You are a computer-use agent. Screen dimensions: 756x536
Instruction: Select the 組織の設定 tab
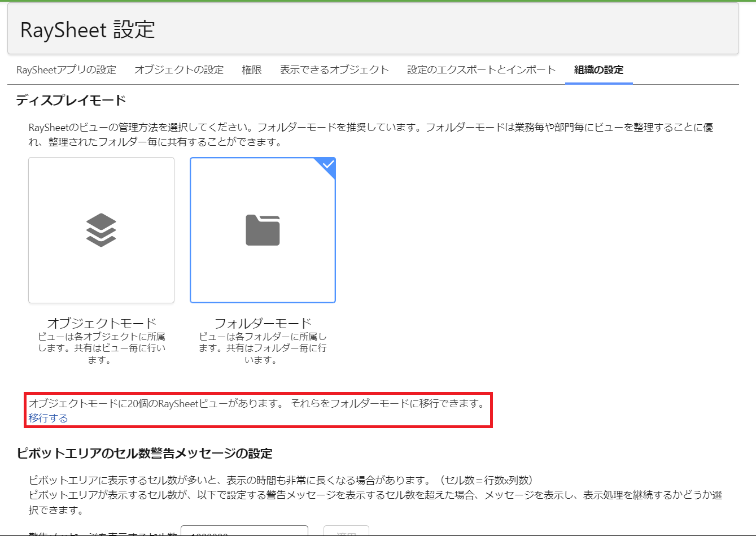point(599,70)
